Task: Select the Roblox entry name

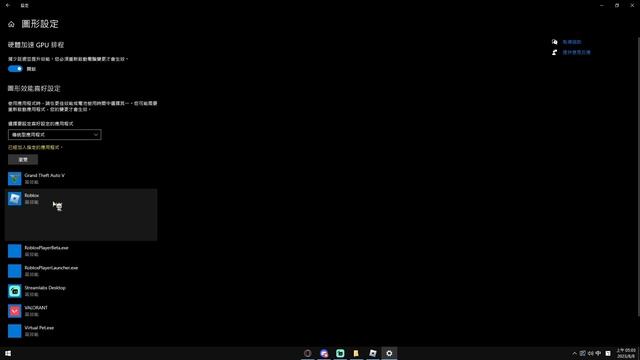Action: (x=32, y=195)
